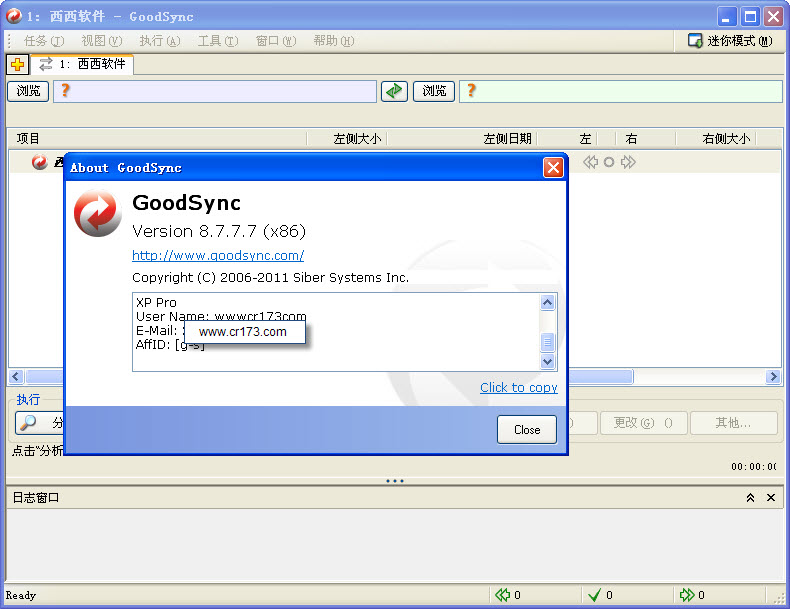
Task: Click the left 浏览 browse button
Action: 28,91
